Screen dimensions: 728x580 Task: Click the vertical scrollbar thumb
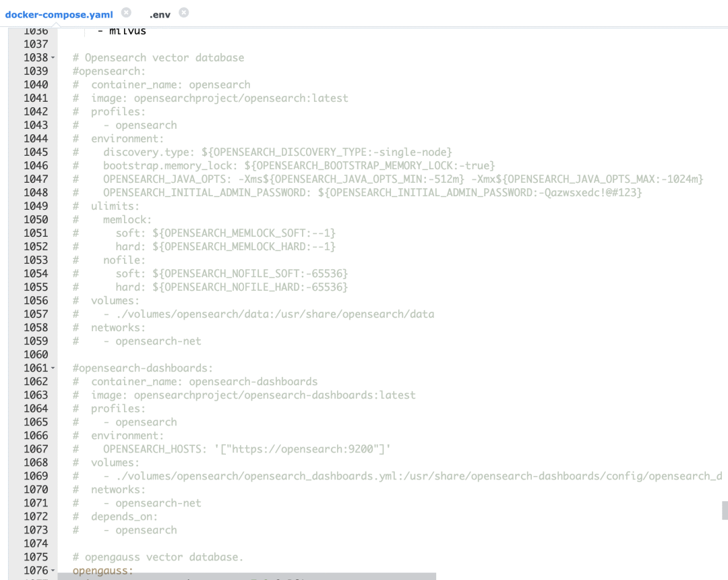pos(725,511)
